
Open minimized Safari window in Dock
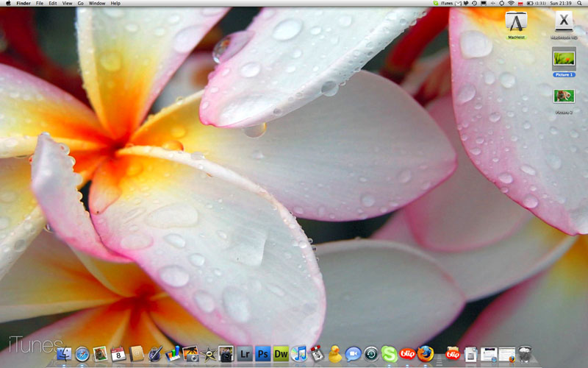pyautogui.click(x=489, y=355)
